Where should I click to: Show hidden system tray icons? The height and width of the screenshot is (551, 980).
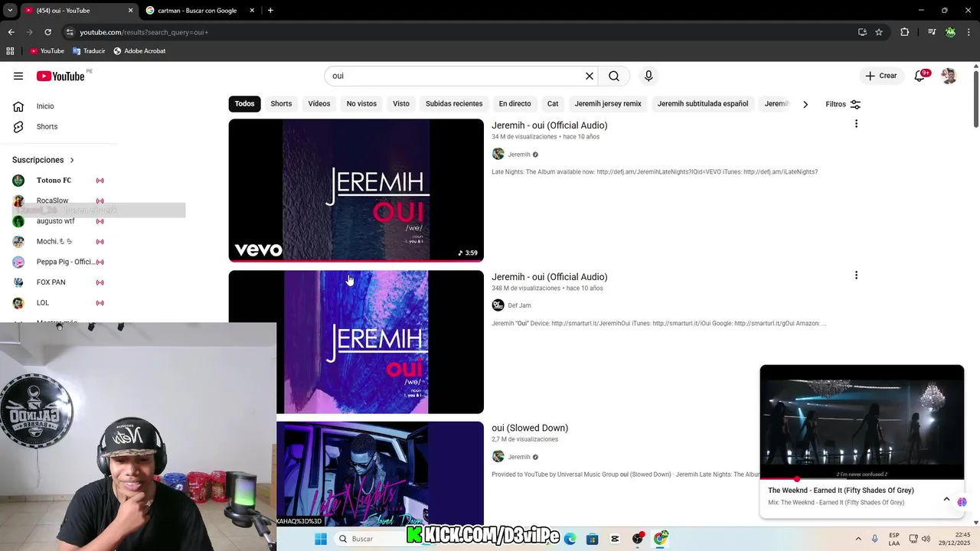[x=858, y=539]
